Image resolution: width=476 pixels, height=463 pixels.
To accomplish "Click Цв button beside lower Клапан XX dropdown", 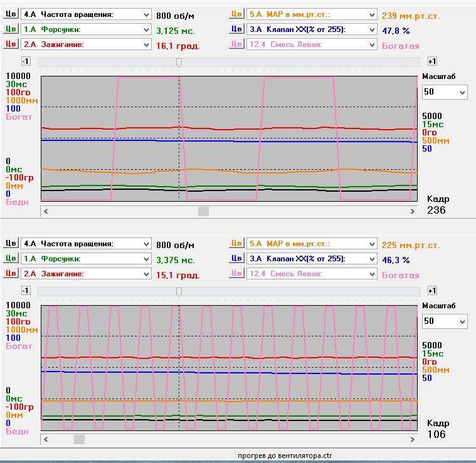I will pos(236,258).
